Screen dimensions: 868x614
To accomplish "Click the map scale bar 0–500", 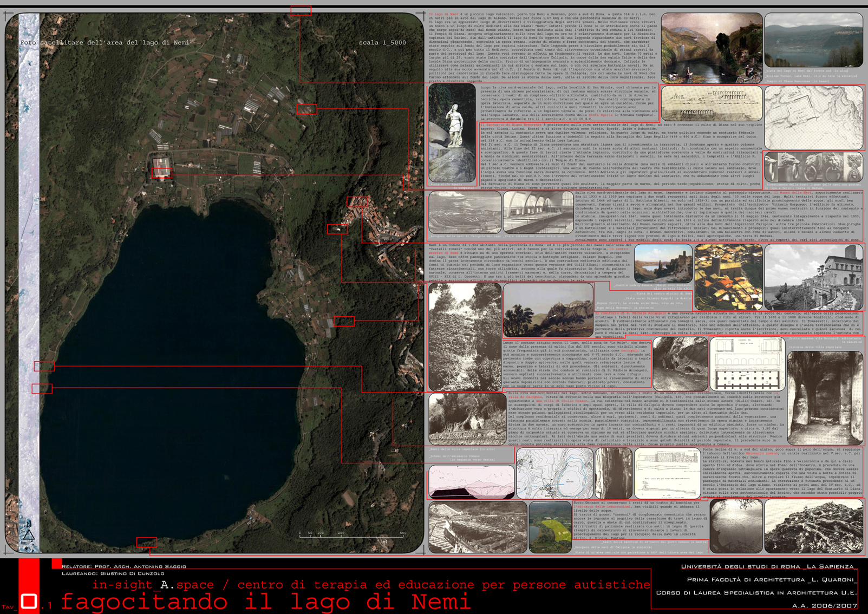I will point(352,535).
